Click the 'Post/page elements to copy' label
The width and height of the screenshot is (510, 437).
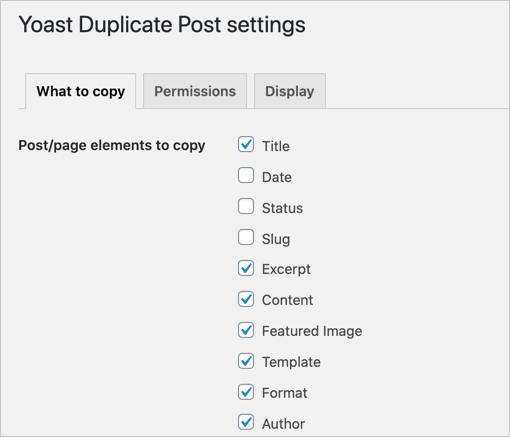(112, 146)
